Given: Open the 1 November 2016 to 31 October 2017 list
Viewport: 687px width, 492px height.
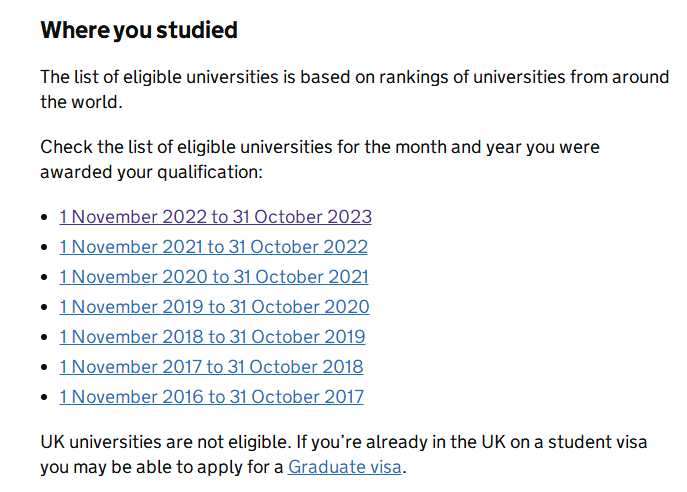Looking at the screenshot, I should coord(211,397).
